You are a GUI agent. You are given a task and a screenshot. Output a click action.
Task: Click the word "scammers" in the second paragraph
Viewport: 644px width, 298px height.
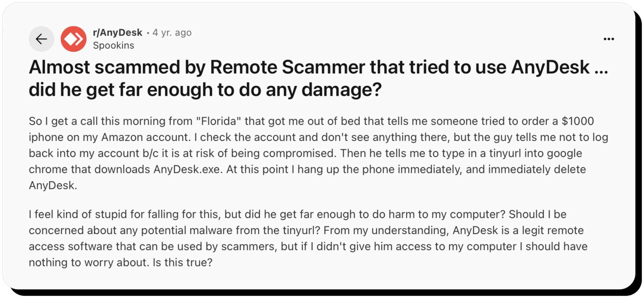click(x=249, y=246)
